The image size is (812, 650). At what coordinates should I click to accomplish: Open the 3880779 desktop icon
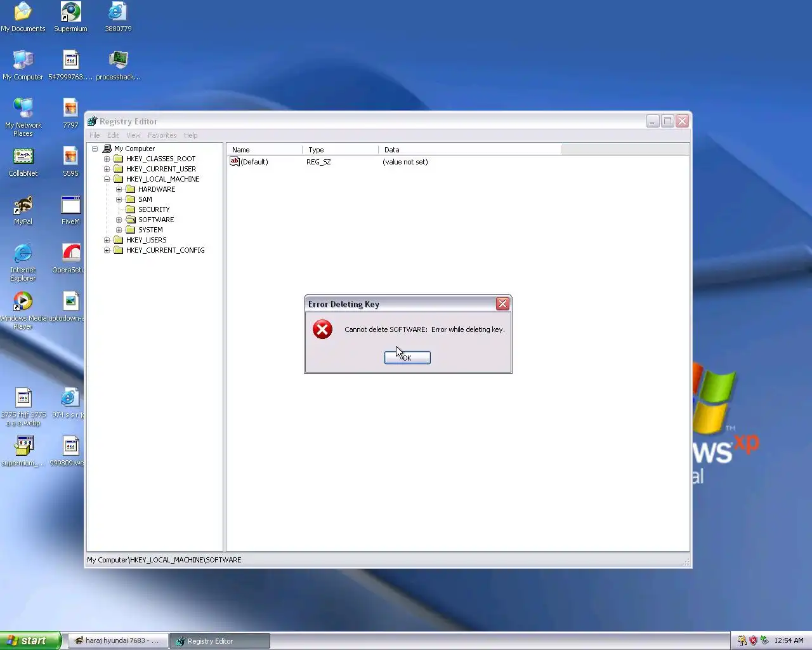(x=118, y=17)
